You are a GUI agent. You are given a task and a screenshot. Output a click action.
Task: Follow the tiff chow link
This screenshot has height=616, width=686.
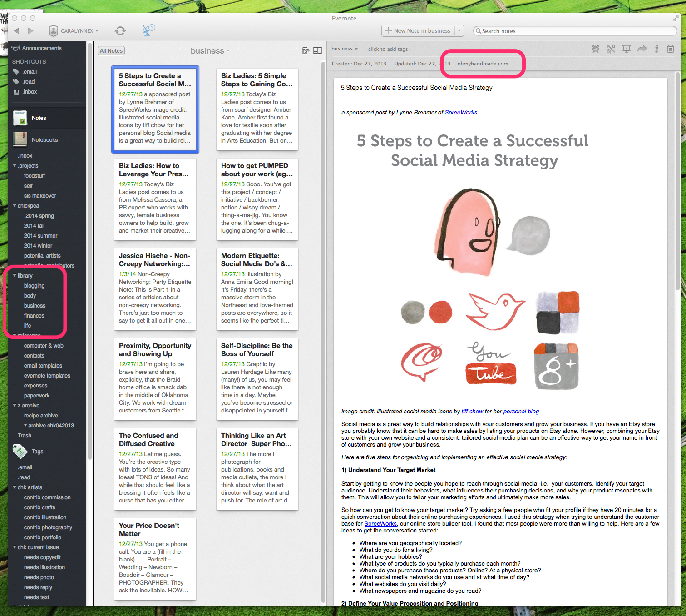pyautogui.click(x=472, y=412)
